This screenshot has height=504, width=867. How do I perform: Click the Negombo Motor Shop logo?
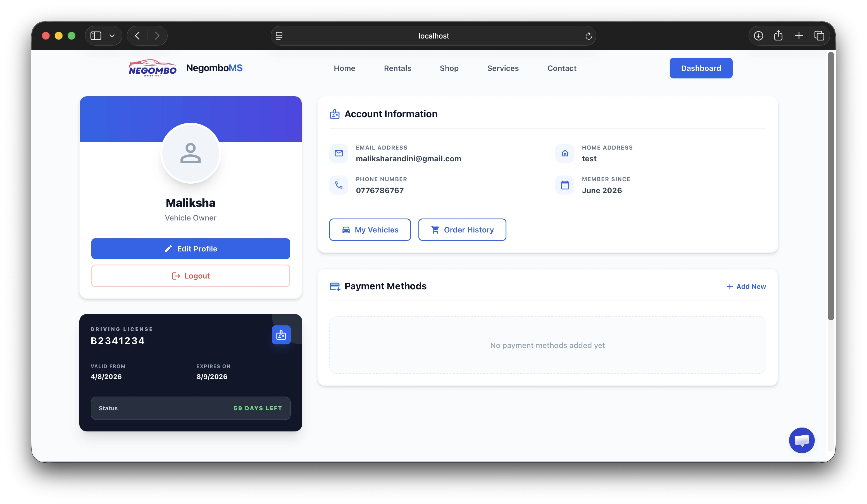pos(153,68)
